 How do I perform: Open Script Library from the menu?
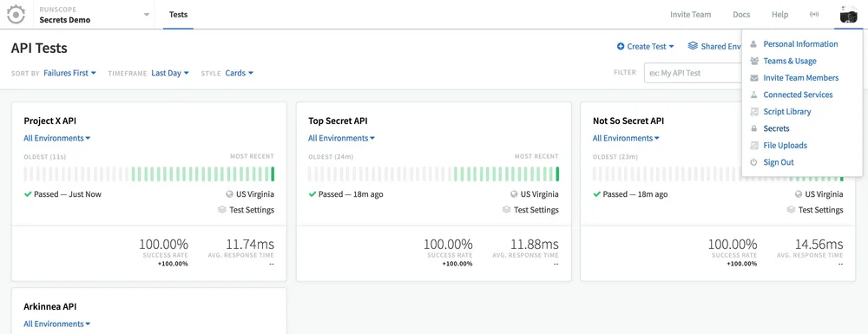point(786,112)
